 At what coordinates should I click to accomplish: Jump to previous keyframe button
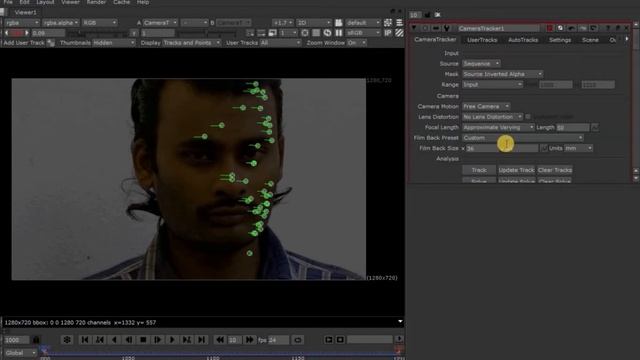pyautogui.click(x=100, y=340)
